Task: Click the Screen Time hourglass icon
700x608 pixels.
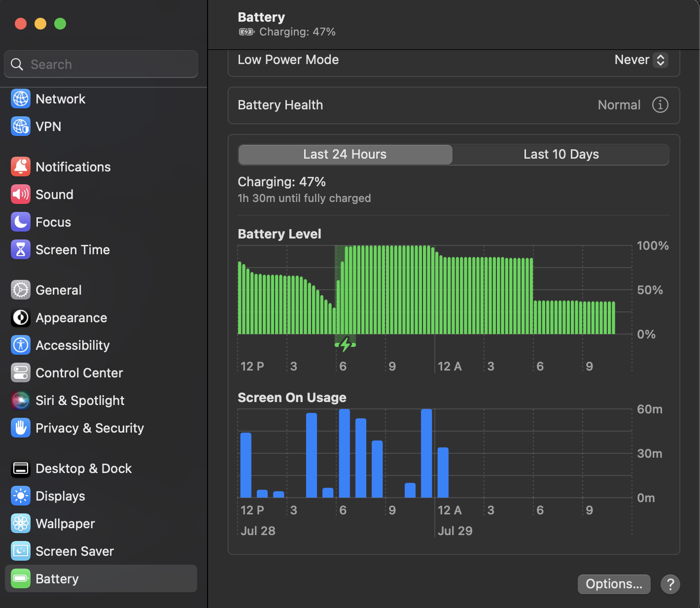Action: (x=21, y=250)
